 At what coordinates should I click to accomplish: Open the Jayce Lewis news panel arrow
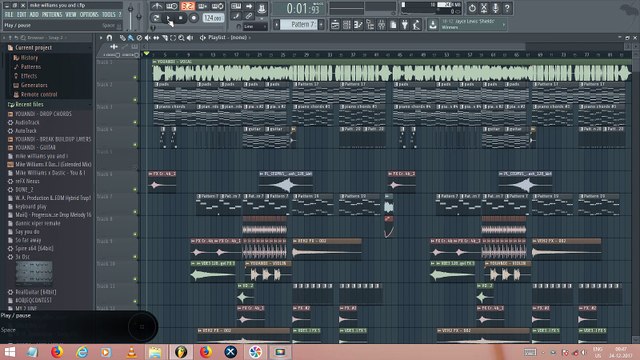click(x=504, y=24)
